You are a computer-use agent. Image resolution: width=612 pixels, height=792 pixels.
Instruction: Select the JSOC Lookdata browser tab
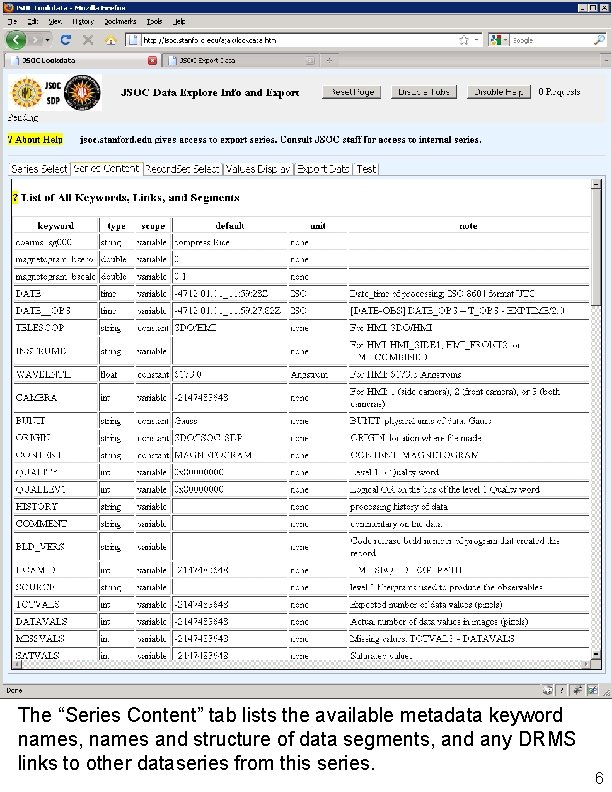click(x=82, y=61)
